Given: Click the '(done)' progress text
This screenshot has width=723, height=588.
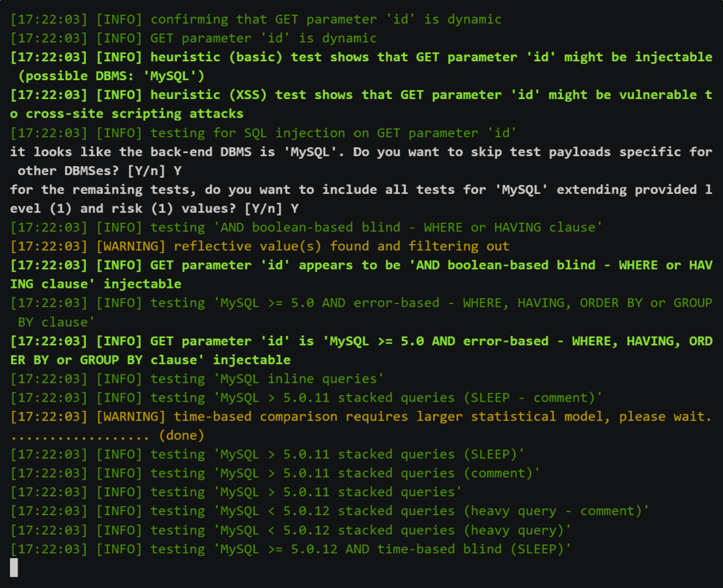Looking at the screenshot, I should pyautogui.click(x=181, y=435).
